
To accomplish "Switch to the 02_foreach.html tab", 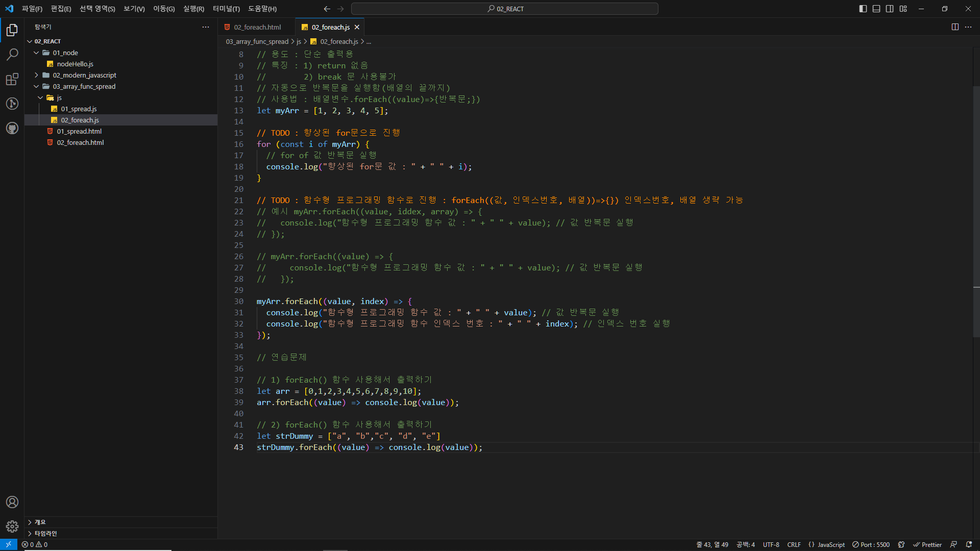I will click(257, 27).
